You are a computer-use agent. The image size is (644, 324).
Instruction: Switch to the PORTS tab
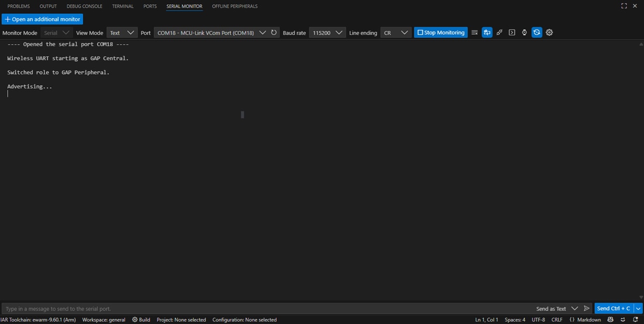[x=149, y=6]
